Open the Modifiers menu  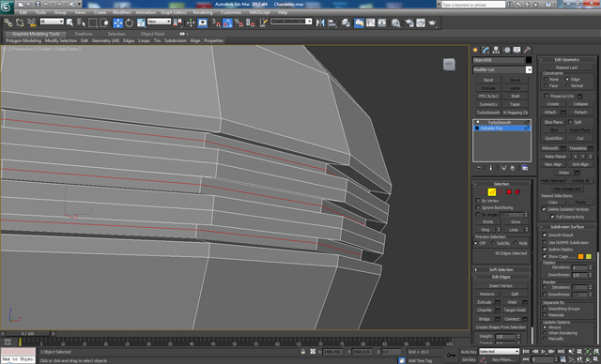(x=122, y=12)
